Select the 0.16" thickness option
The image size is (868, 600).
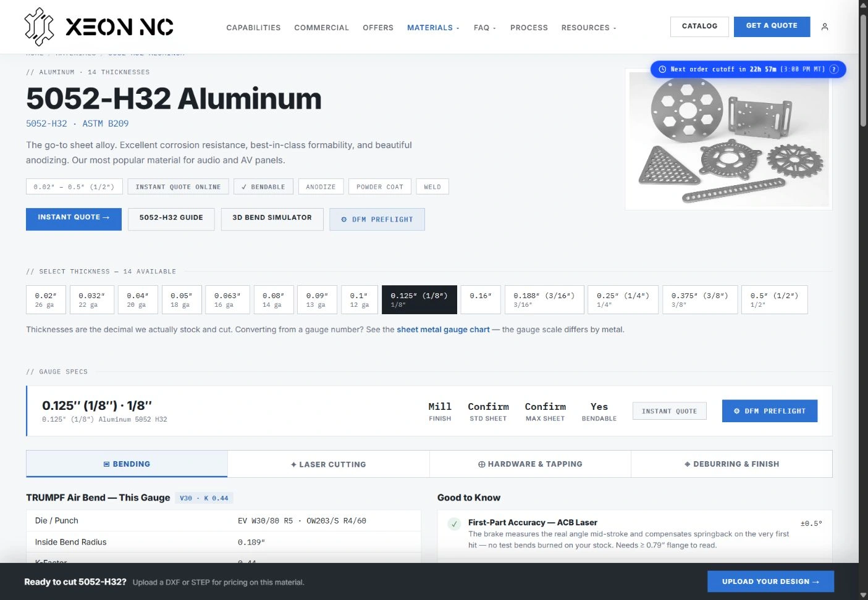coord(481,300)
